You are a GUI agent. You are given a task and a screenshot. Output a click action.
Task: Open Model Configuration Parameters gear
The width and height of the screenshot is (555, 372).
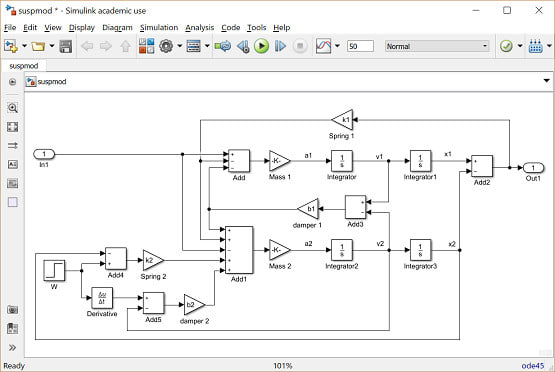pos(166,46)
